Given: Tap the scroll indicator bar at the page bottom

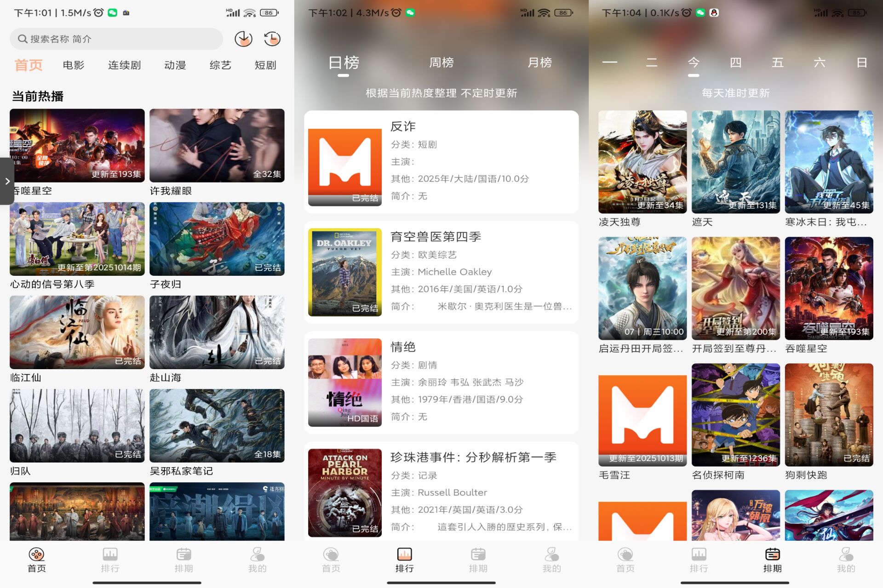Looking at the screenshot, I should pos(146,583).
